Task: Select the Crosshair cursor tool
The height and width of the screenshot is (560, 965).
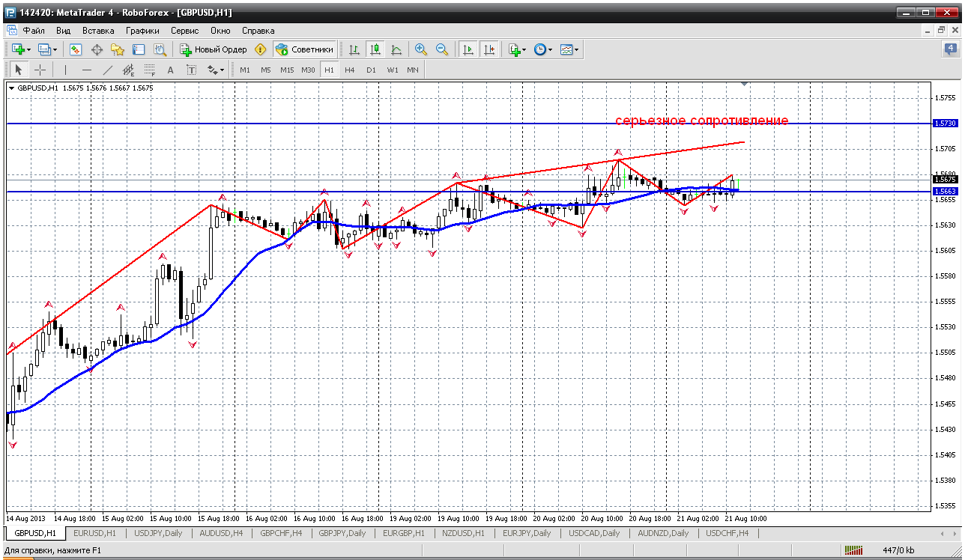Action: (40, 70)
